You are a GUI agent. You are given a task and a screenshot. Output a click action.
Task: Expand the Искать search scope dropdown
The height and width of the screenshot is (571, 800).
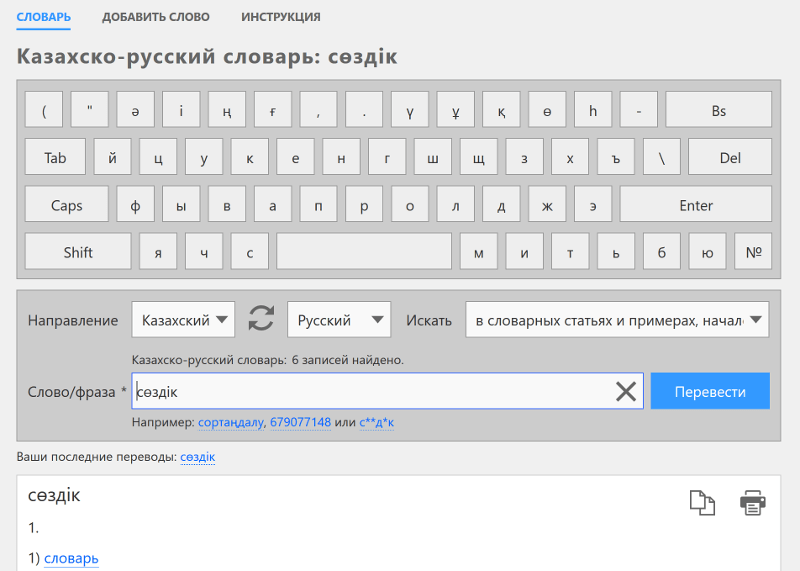[617, 319]
